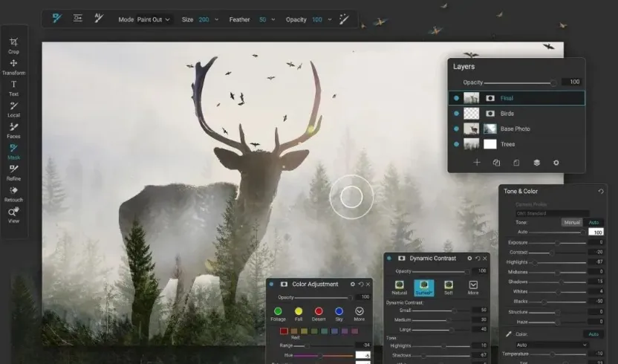This screenshot has height=364, width=618.
Task: Select the Text tool
Action: pos(13,88)
